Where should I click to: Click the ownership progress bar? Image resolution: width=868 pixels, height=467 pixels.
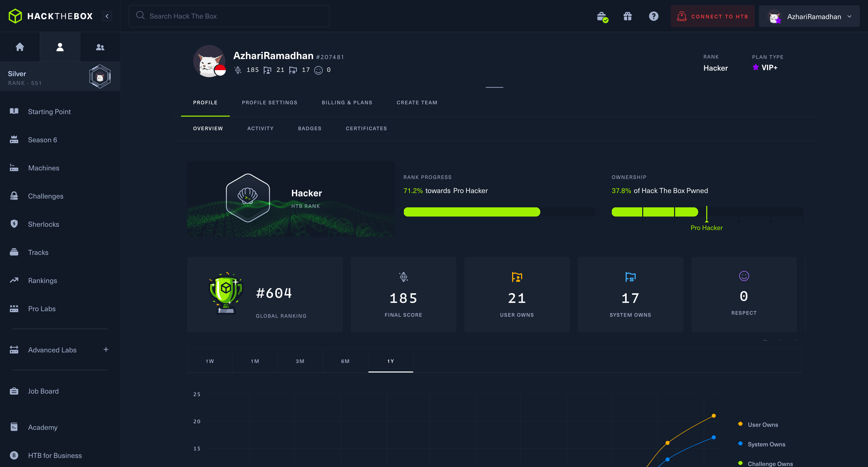tap(707, 212)
